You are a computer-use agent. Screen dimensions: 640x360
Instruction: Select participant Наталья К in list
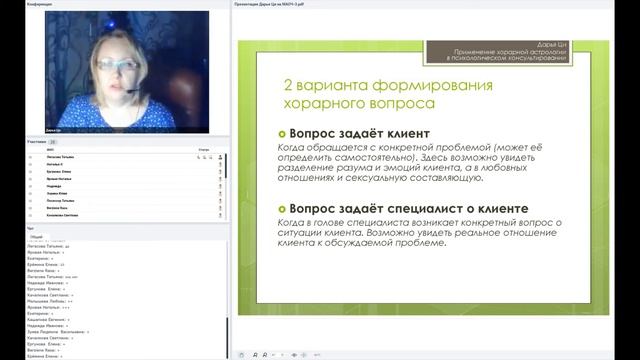pos(55,164)
